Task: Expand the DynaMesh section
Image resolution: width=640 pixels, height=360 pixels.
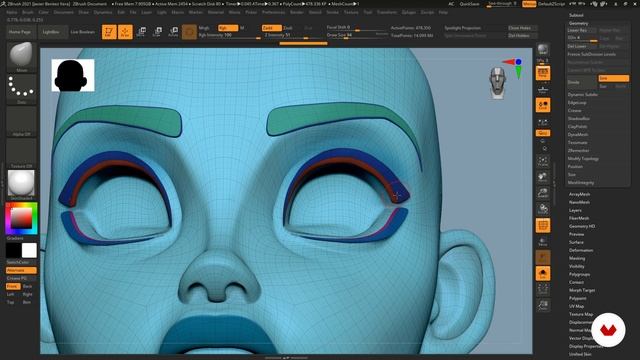Action: click(x=578, y=134)
